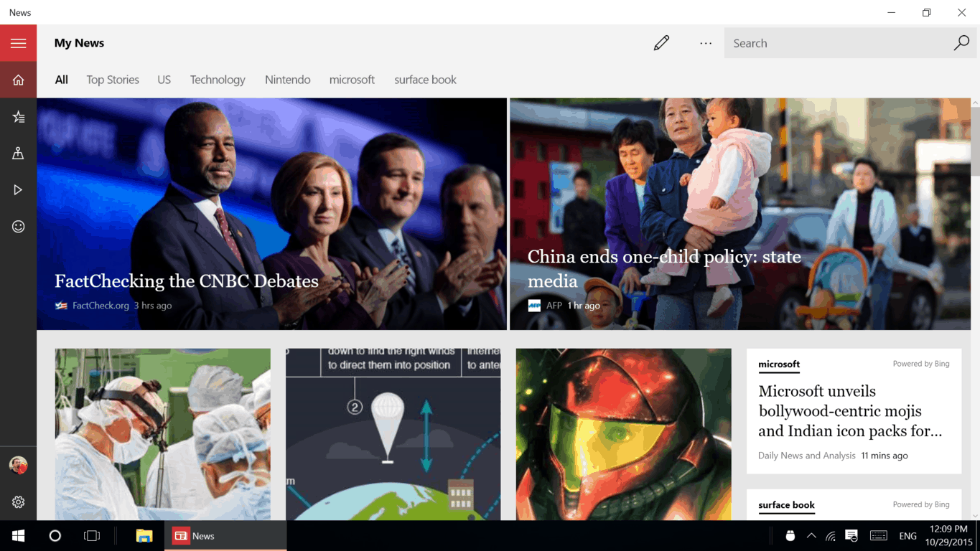Open the Settings gear in sidebar

(18, 502)
